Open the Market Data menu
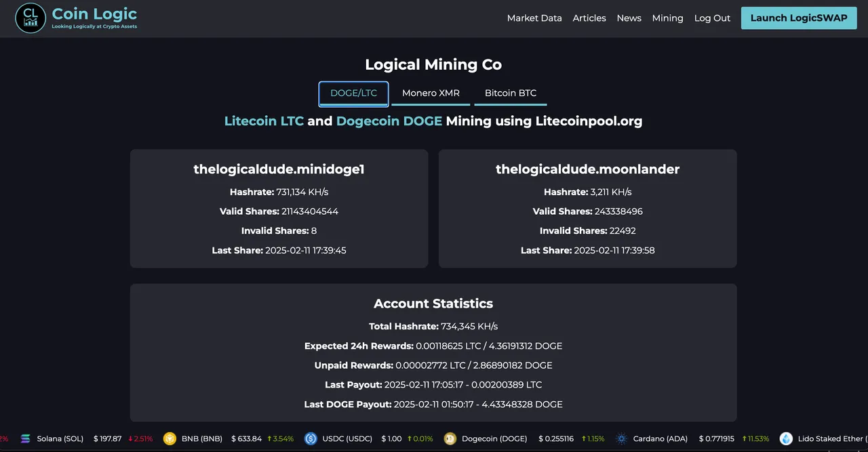 (x=534, y=18)
